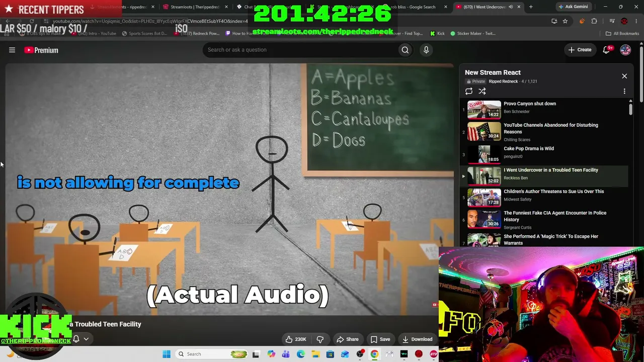The image size is (644, 362).
Task: Open Chrome extensions puzzle icon
Action: [594, 21]
